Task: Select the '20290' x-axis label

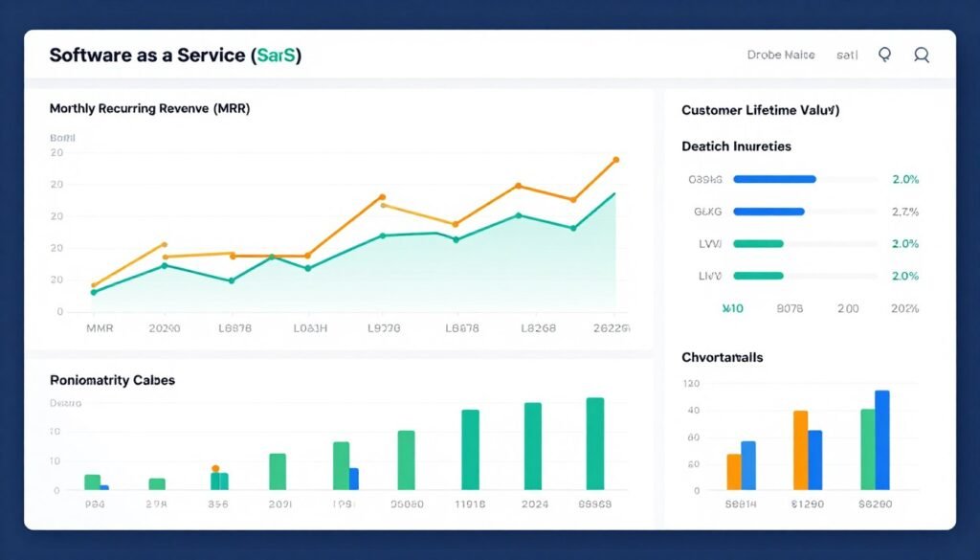Action: tap(165, 328)
